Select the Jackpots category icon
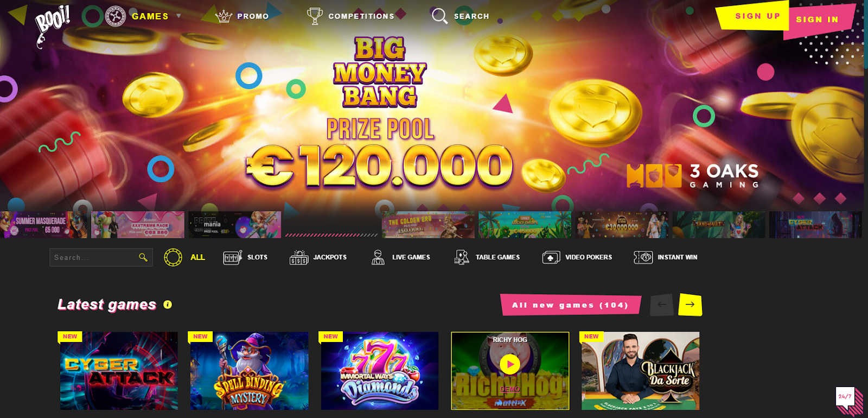868x418 pixels. click(x=299, y=257)
